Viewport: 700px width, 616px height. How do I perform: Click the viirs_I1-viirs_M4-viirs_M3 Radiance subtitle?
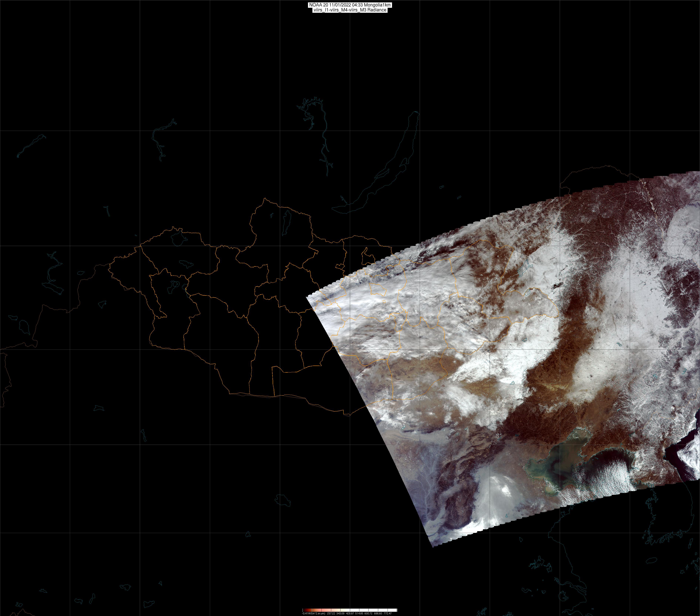point(350,10)
